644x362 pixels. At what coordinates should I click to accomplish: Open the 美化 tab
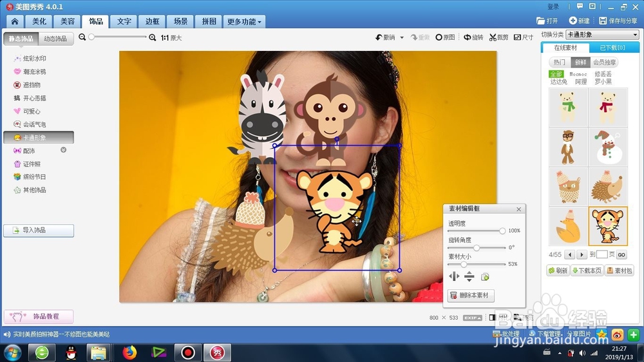39,21
